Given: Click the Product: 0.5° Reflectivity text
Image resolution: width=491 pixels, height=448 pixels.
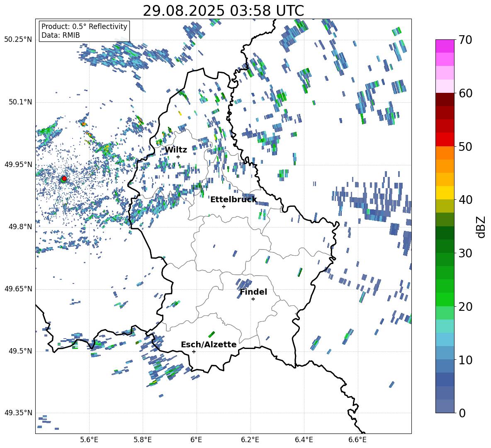Looking at the screenshot, I should pyautogui.click(x=84, y=27).
